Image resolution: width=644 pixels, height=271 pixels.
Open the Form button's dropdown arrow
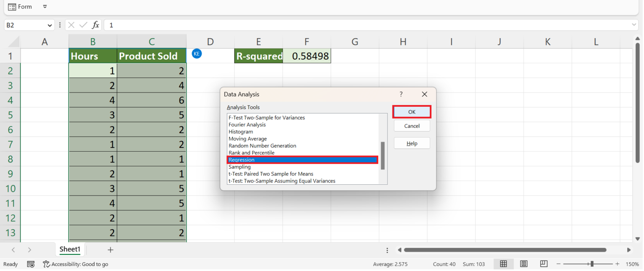tap(45, 7)
